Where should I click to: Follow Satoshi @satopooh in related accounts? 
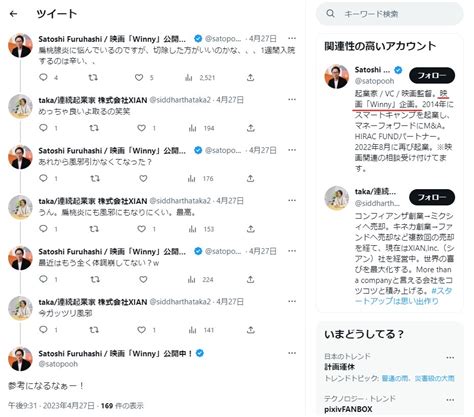pyautogui.click(x=432, y=75)
